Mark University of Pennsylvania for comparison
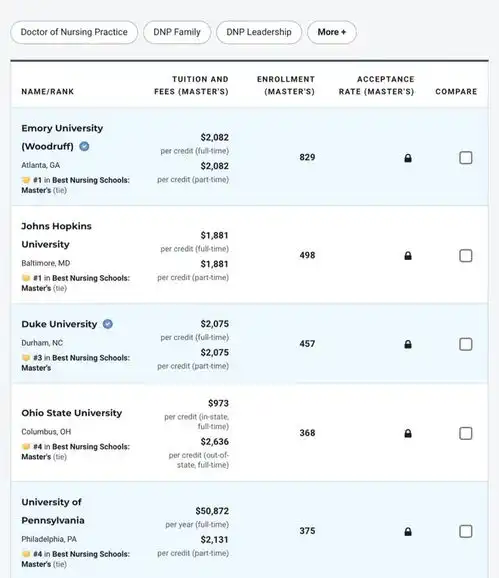 click(466, 532)
